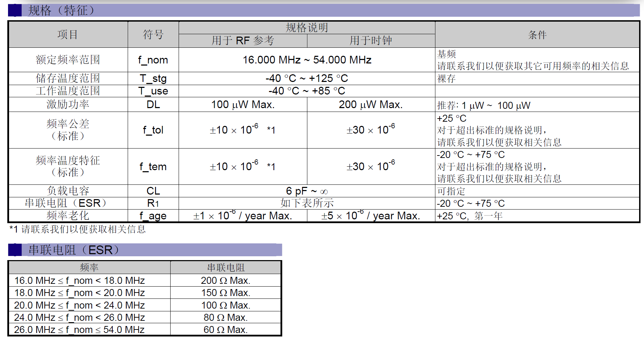Click the section title "规格（特征）"
Image resolution: width=644 pixels, height=341 pixels.
coord(61,10)
